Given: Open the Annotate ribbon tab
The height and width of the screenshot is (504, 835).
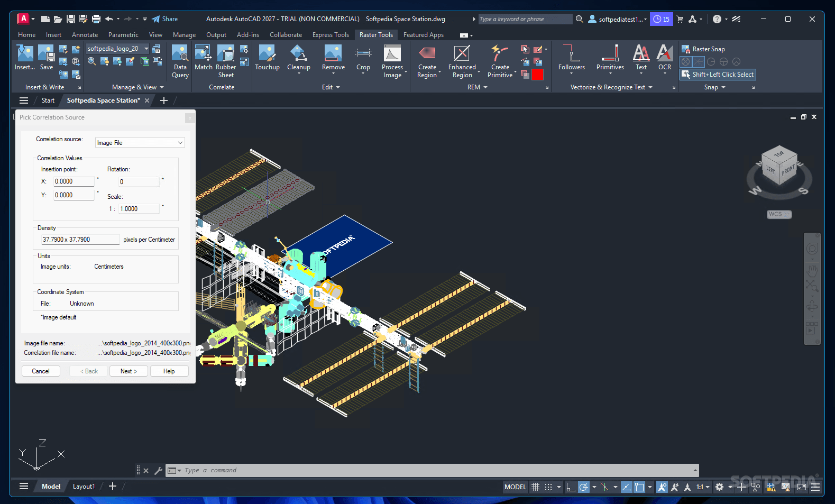Looking at the screenshot, I should (x=85, y=35).
